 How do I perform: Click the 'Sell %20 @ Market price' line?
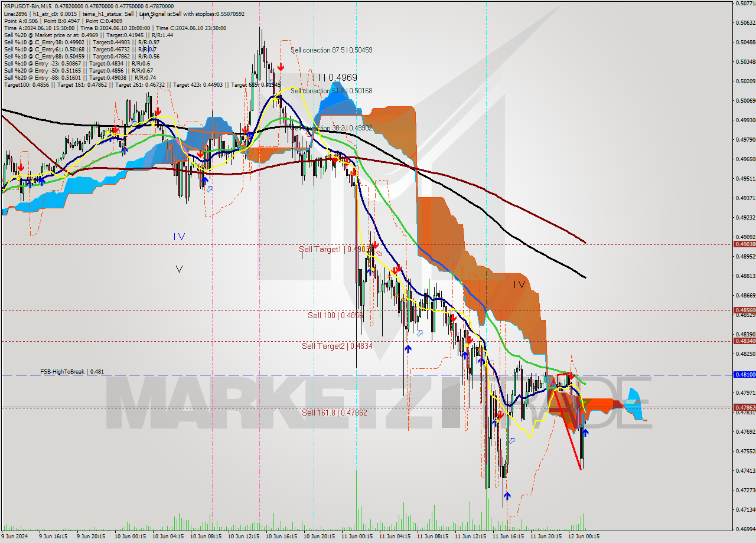point(88,35)
